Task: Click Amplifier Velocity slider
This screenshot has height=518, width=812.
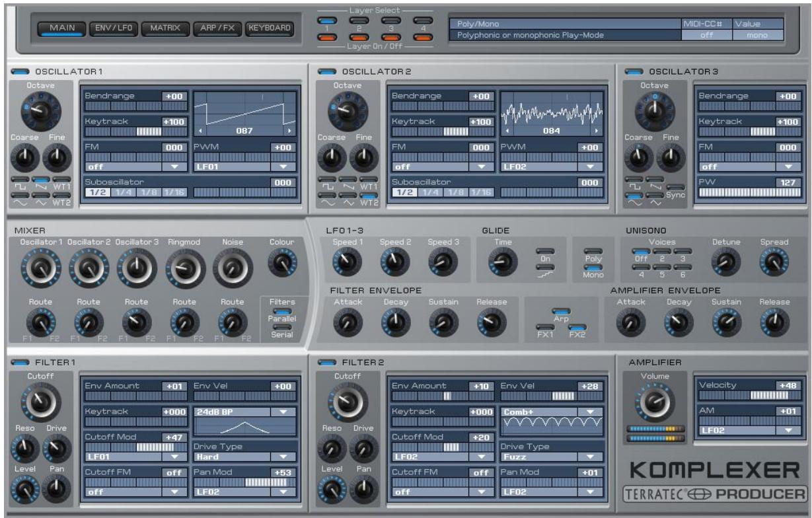Action: [749, 394]
